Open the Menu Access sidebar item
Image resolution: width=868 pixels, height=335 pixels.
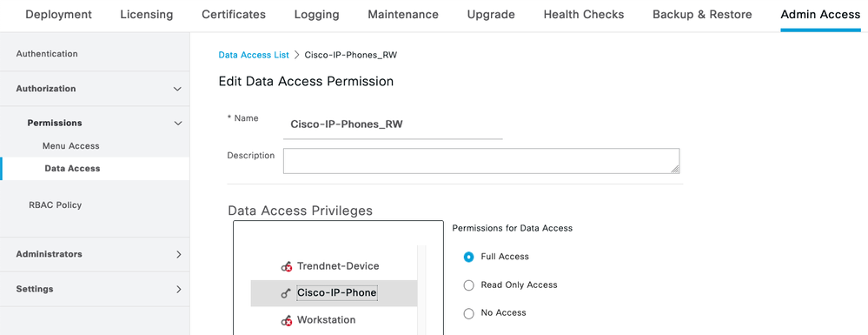click(71, 146)
